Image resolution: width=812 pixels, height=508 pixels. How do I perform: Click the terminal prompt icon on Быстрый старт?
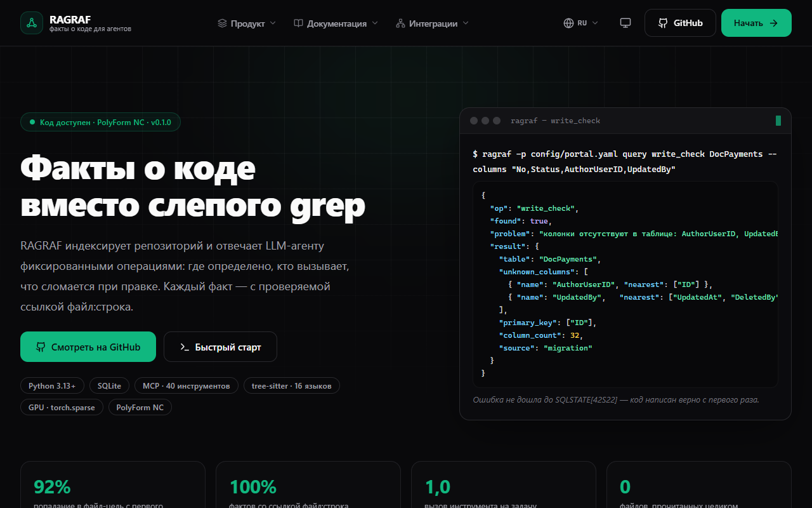[x=185, y=347]
